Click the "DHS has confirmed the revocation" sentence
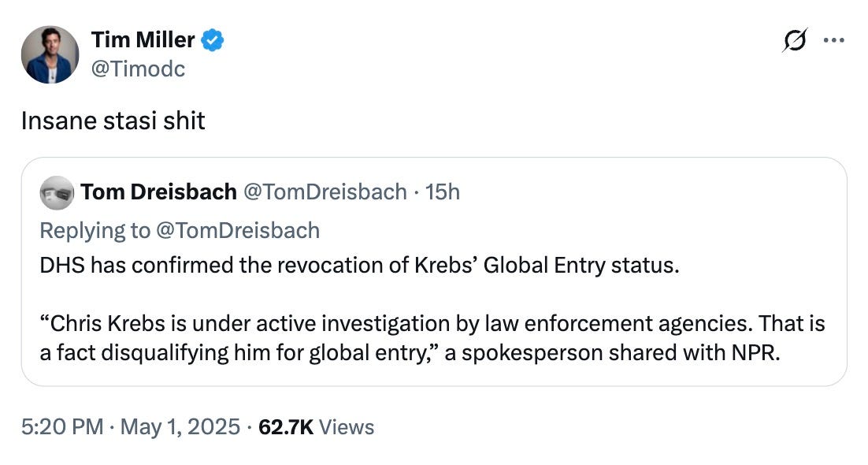 pos(358,265)
